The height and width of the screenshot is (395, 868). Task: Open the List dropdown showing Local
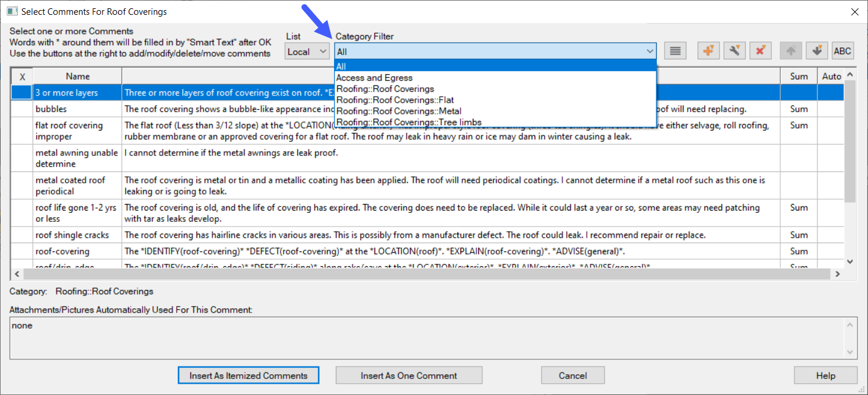click(307, 52)
